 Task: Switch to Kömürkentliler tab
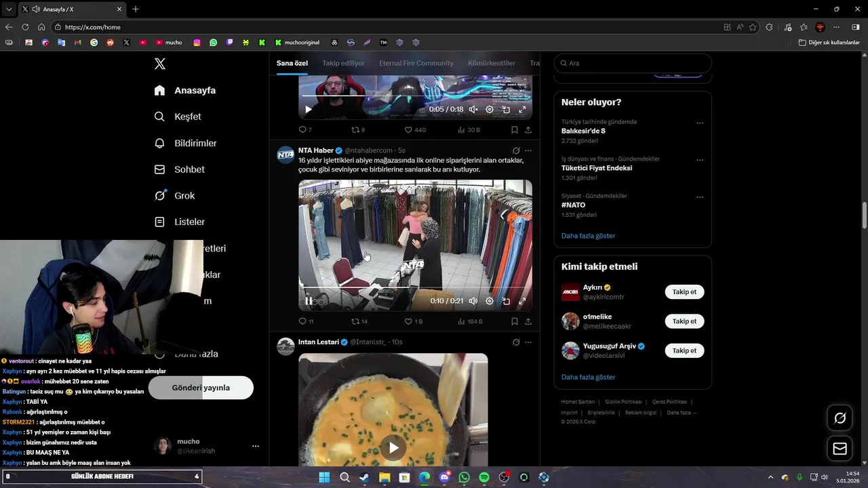(492, 63)
